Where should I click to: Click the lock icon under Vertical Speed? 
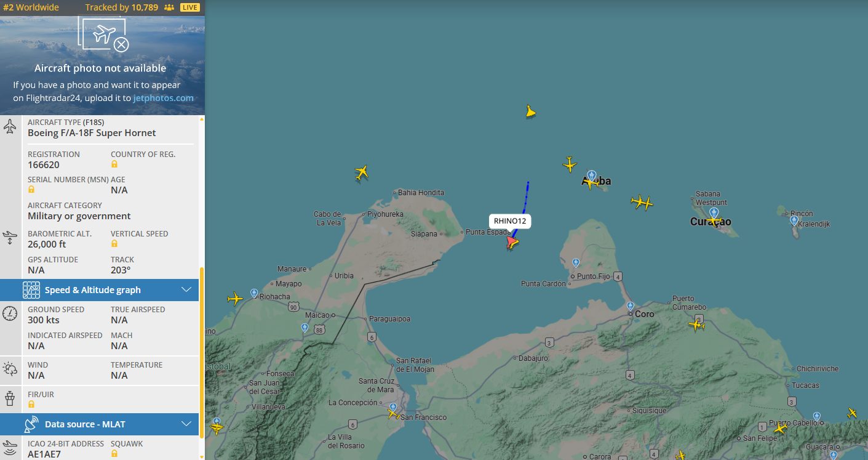[114, 244]
